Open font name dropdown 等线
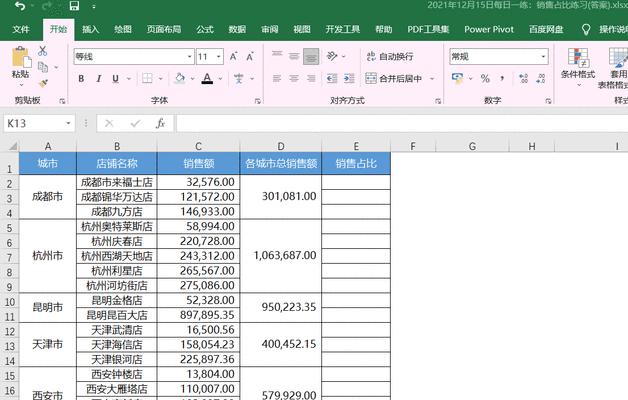This screenshot has height=400, width=628. (x=189, y=56)
